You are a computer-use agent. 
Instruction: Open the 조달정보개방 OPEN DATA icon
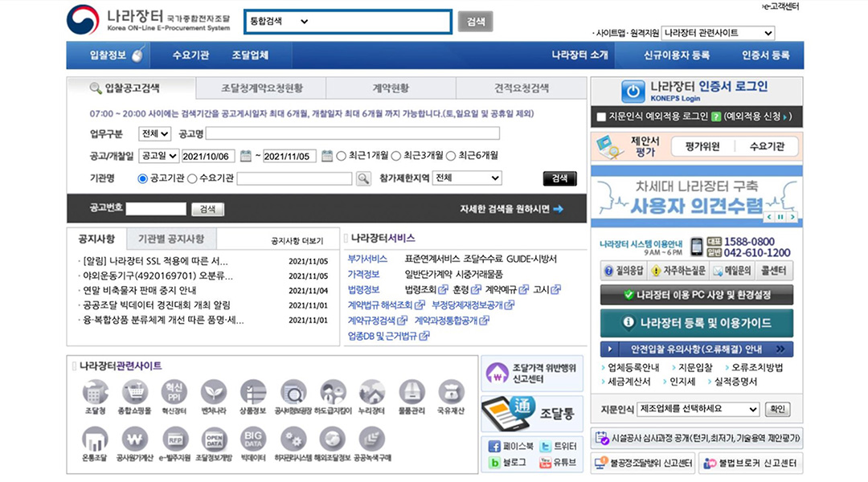click(x=214, y=439)
